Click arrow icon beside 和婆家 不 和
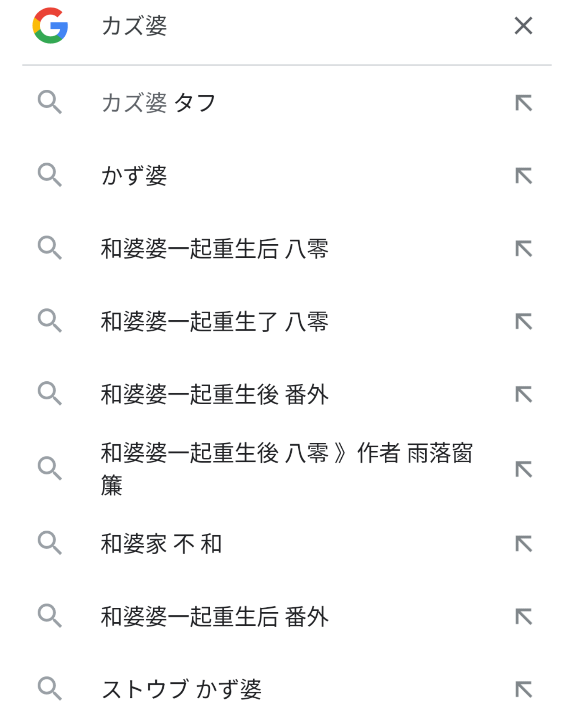 tap(523, 544)
